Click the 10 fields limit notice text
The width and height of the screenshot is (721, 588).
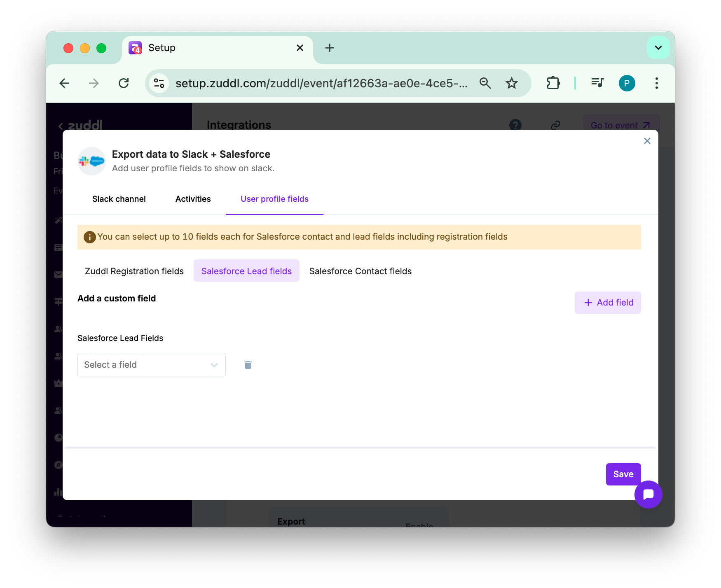(302, 237)
